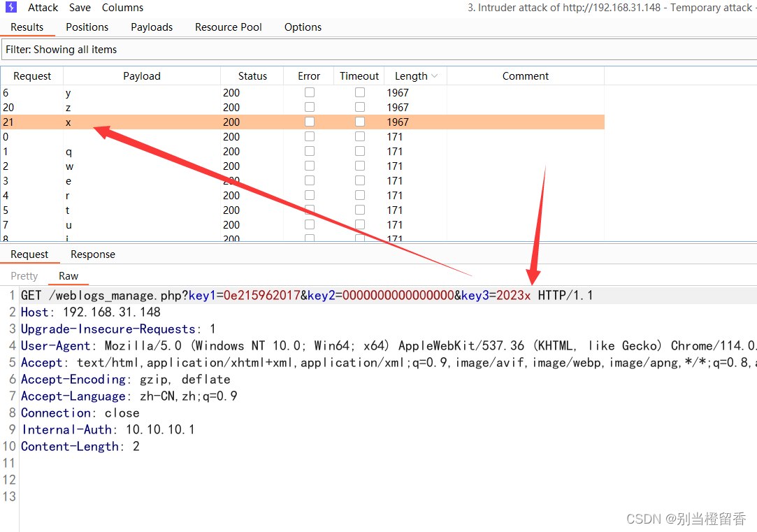Select request 20 with payload z
The height and width of the screenshot is (532, 757).
tap(302, 107)
